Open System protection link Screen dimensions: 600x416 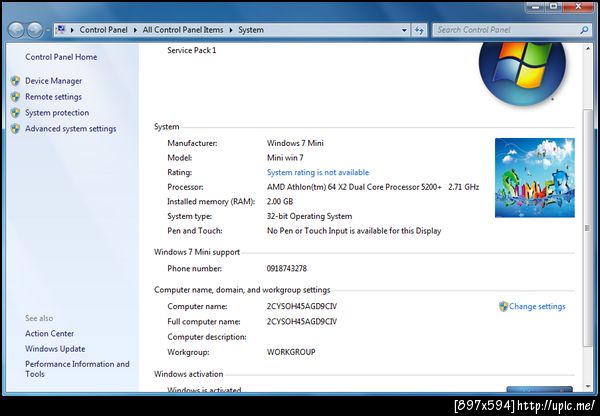click(x=57, y=113)
